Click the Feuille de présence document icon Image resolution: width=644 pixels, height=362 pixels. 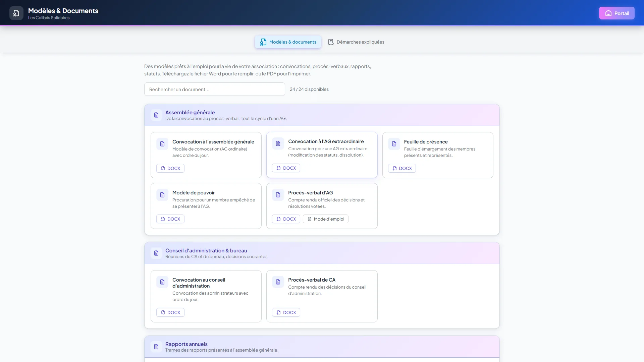394,144
